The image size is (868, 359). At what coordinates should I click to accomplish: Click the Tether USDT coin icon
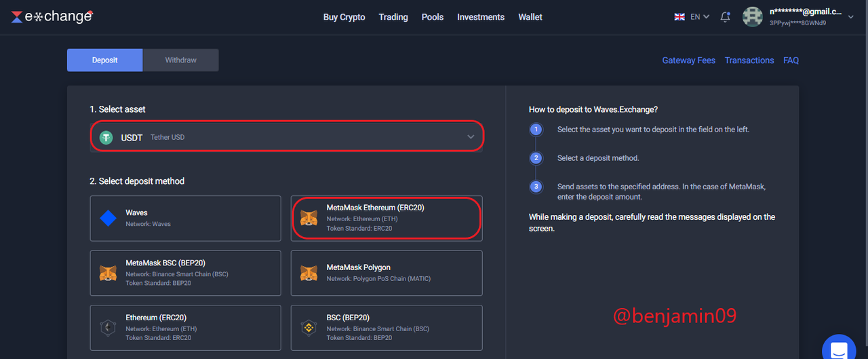pyautogui.click(x=106, y=137)
